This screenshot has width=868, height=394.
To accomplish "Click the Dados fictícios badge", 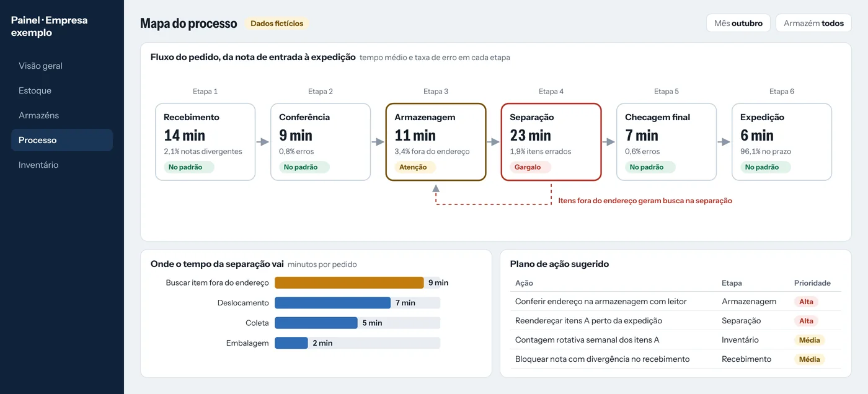I will [277, 24].
